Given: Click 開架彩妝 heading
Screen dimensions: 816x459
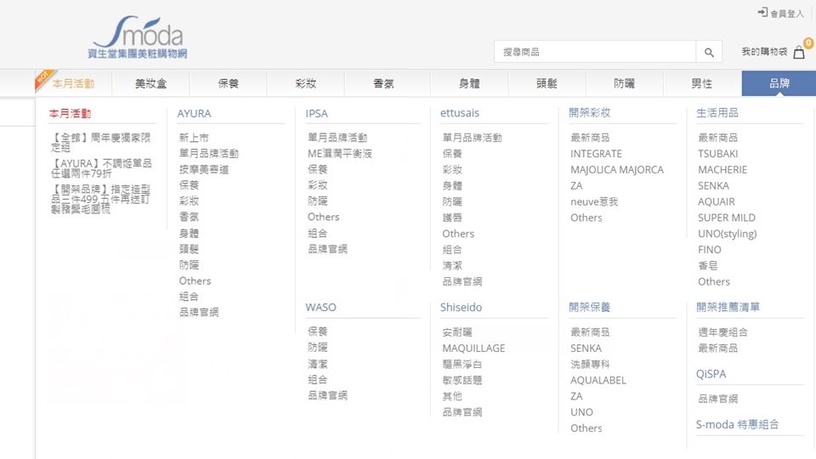Looking at the screenshot, I should tap(589, 112).
